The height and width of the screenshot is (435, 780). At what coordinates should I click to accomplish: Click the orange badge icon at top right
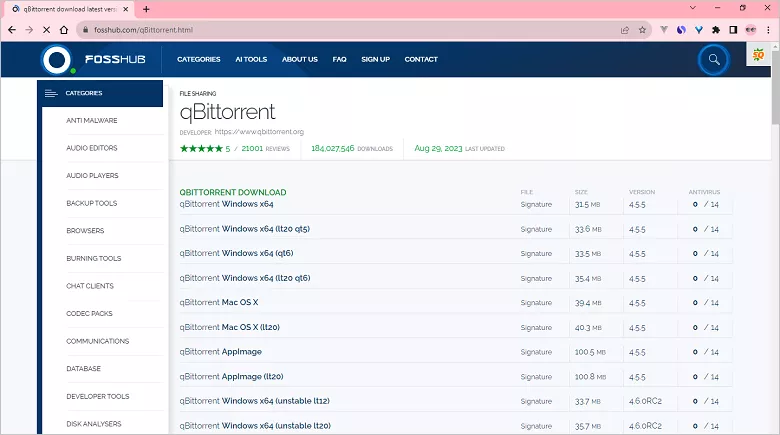[x=758, y=54]
